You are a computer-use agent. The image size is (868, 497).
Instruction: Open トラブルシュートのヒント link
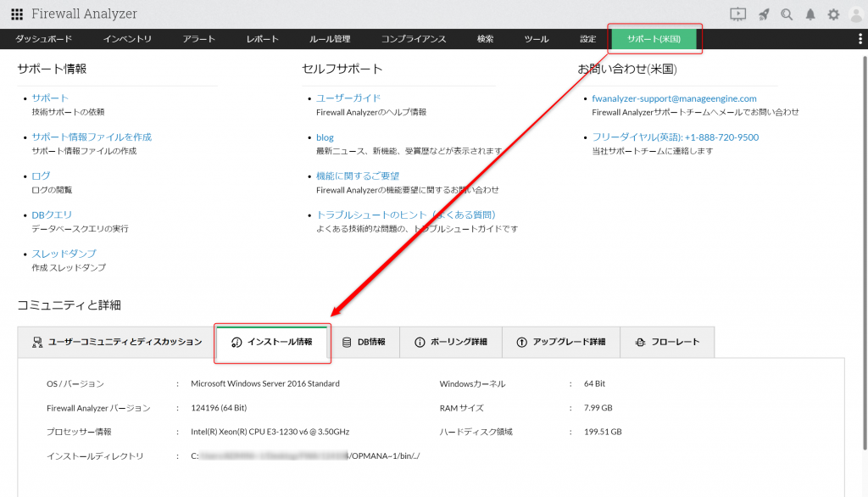406,215
